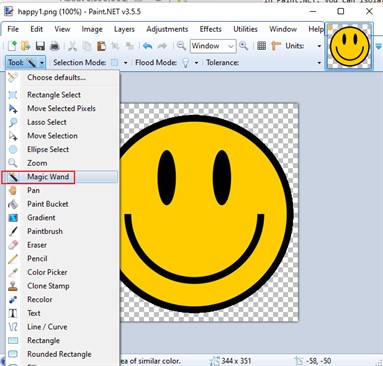Select the Rectangle shape tool

[62, 341]
